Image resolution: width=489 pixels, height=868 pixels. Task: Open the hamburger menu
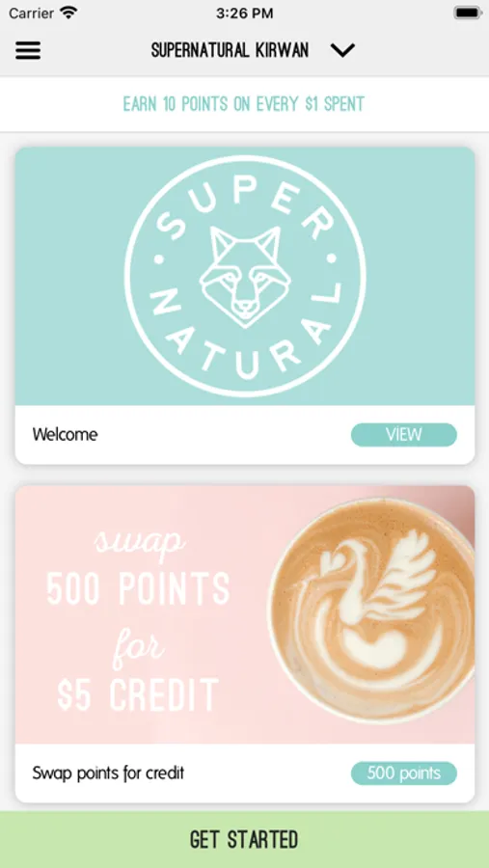pos(28,50)
